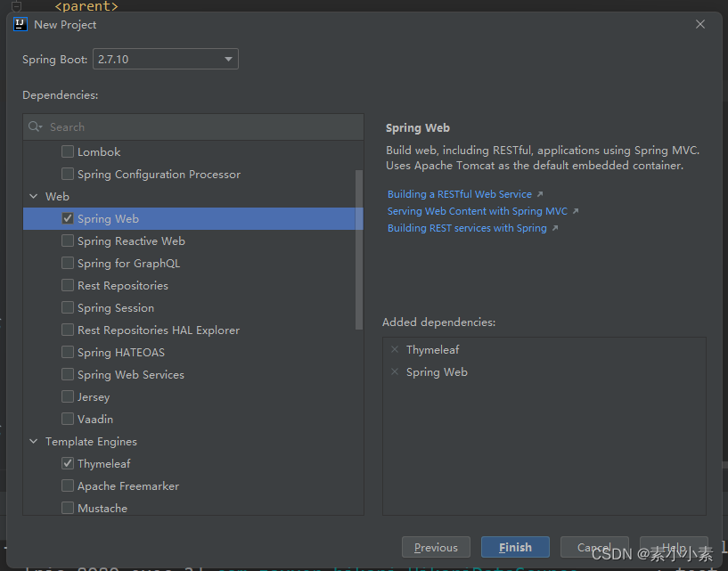Click the Spring Web description heading

(418, 128)
